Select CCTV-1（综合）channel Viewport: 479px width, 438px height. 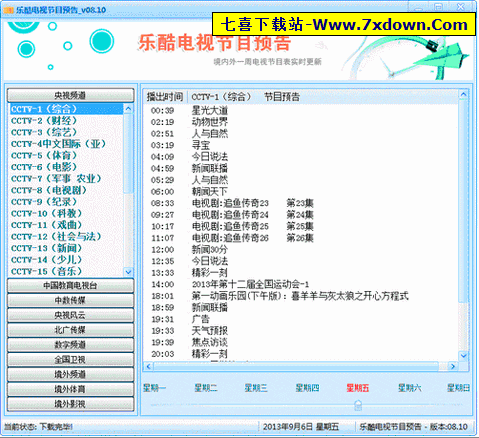[66, 109]
